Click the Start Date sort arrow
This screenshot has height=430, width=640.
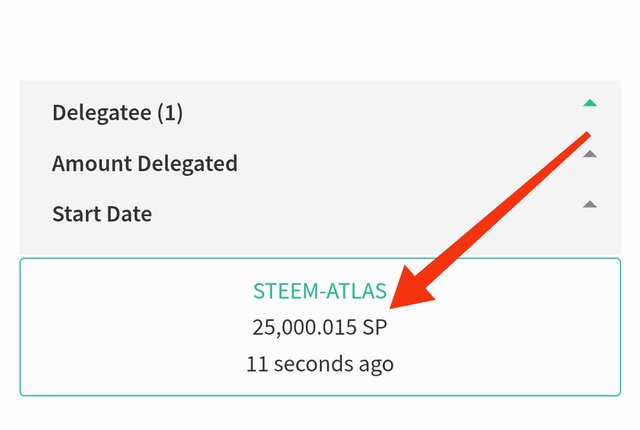590,204
